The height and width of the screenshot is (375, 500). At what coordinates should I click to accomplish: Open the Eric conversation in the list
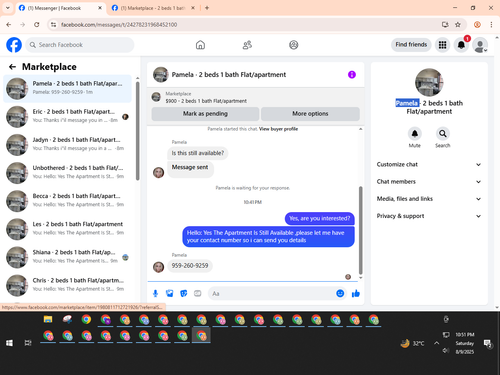[67, 117]
